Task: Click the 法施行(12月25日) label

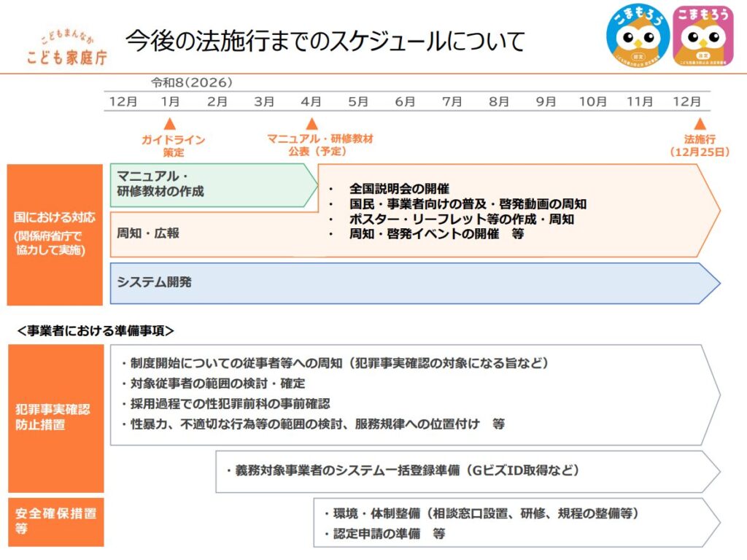Action: (700, 145)
